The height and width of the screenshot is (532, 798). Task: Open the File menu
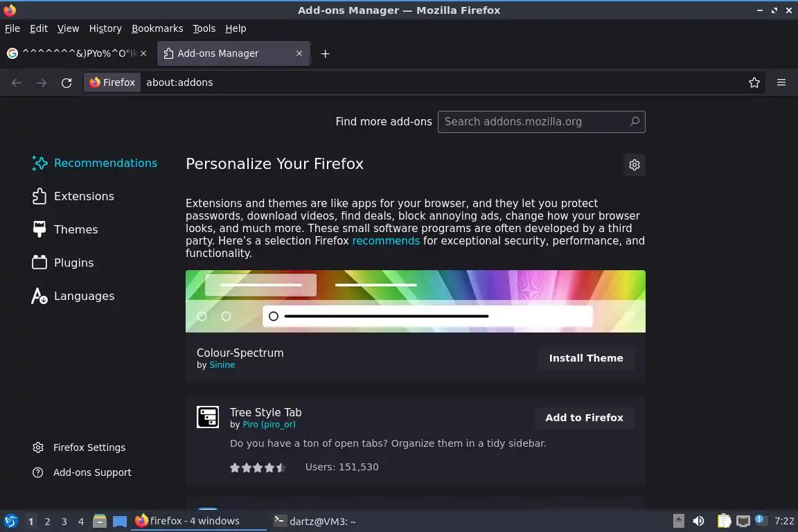[x=12, y=28]
